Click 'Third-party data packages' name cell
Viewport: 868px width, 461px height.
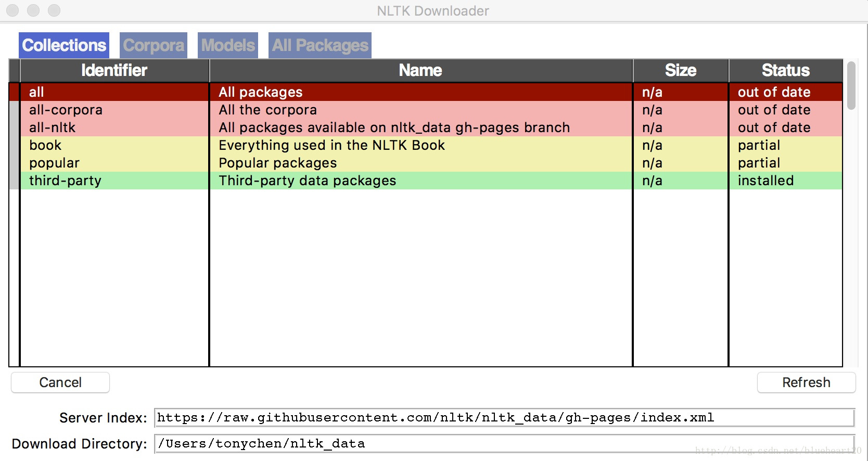pos(422,181)
